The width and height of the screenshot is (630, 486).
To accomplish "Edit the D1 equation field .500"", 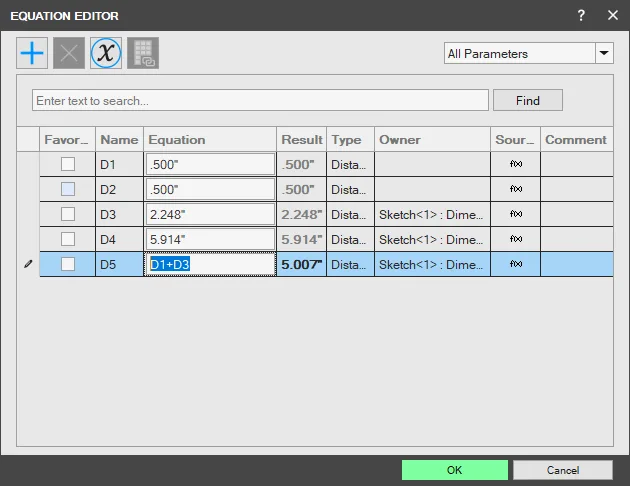I will pos(210,164).
